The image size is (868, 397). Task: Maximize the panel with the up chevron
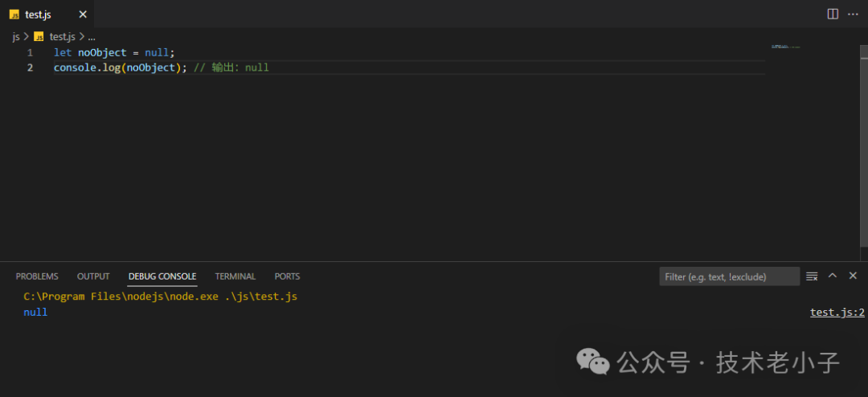[833, 276]
